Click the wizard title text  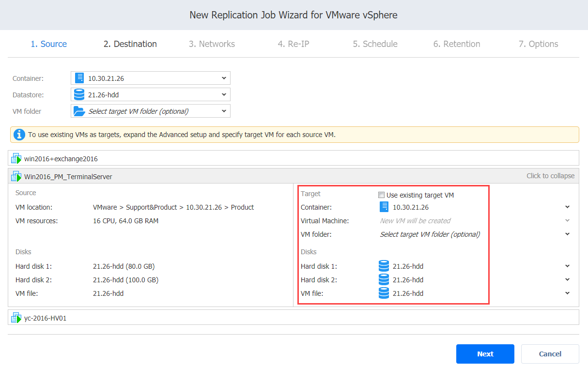(x=294, y=15)
